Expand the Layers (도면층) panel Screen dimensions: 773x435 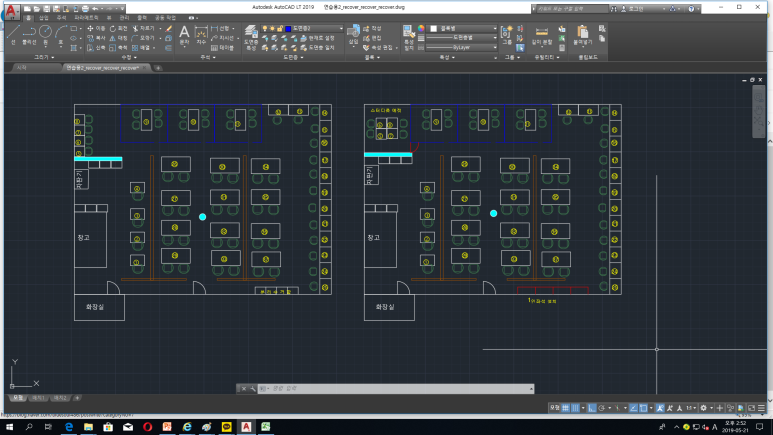pyautogui.click(x=293, y=57)
